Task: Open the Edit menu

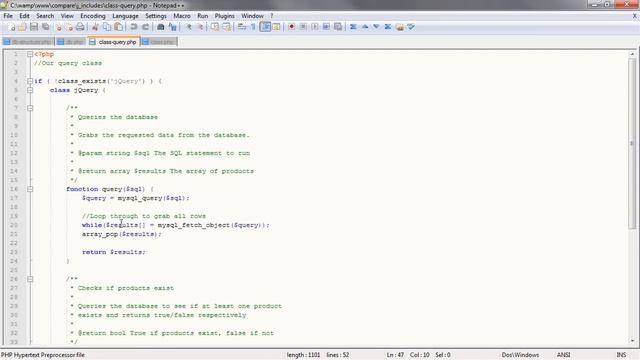Action: tap(24, 16)
